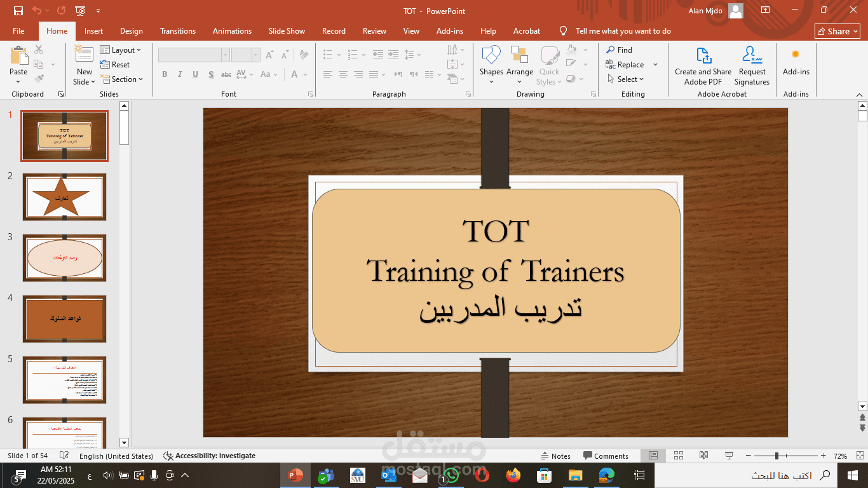This screenshot has width=868, height=488.
Task: Select slide 4 thumbnail
Action: 64,319
